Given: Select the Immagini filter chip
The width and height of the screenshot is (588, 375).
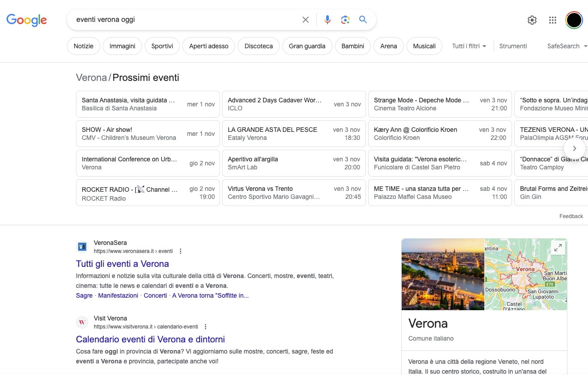Looking at the screenshot, I should [x=122, y=46].
